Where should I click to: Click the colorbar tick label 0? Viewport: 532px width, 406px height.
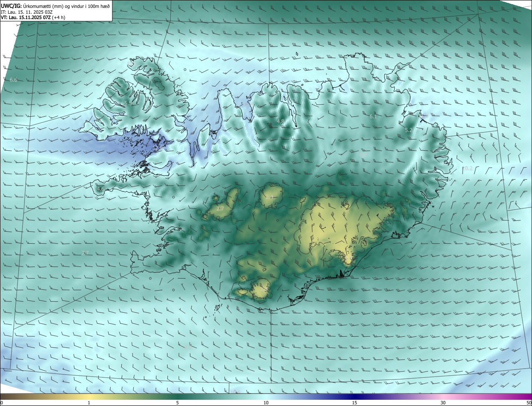click(x=2, y=403)
